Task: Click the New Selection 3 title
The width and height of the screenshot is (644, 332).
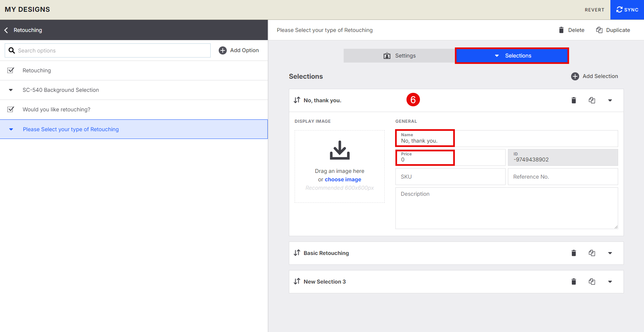Action: (x=325, y=282)
